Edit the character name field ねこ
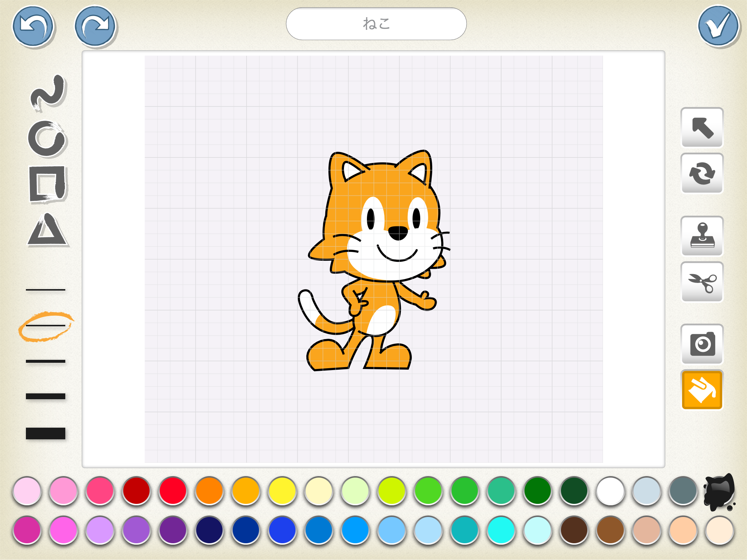 376,24
